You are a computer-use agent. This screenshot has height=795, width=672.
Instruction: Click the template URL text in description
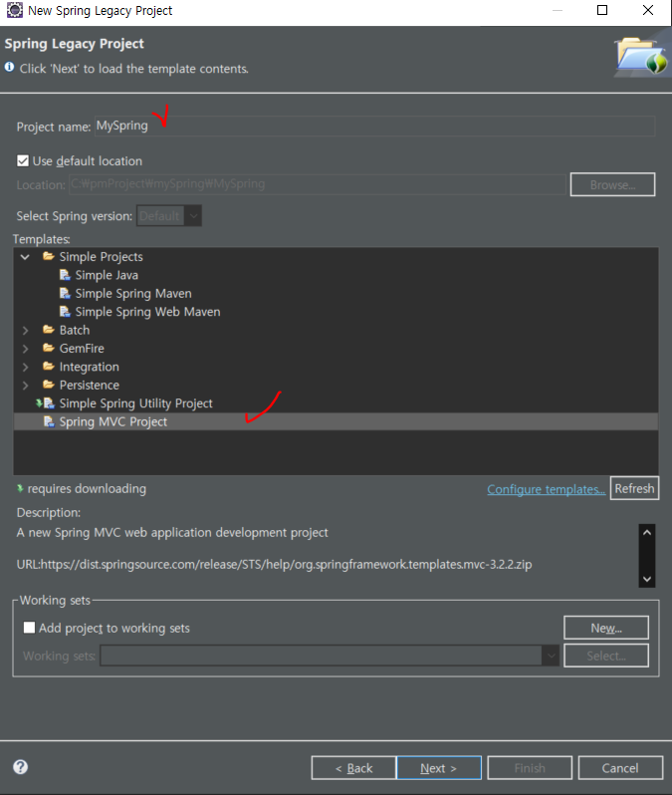[x=274, y=564]
